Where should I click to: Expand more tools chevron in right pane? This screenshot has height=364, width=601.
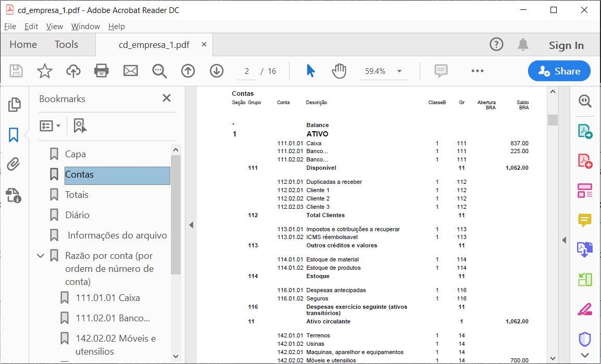(x=585, y=355)
